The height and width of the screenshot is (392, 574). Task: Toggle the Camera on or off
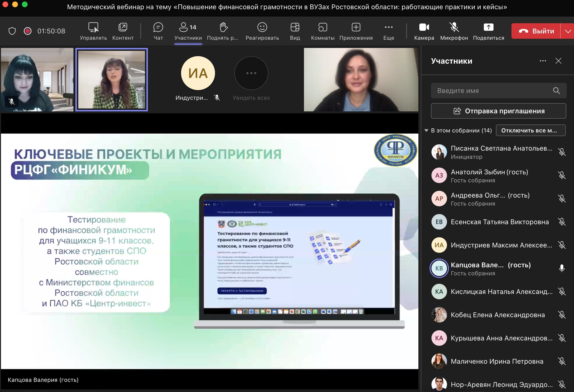click(x=424, y=27)
